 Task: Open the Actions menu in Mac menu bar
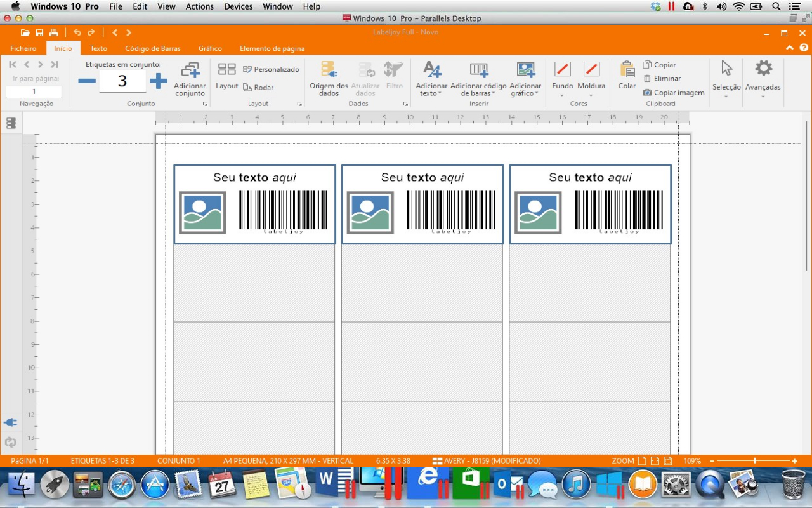[200, 6]
